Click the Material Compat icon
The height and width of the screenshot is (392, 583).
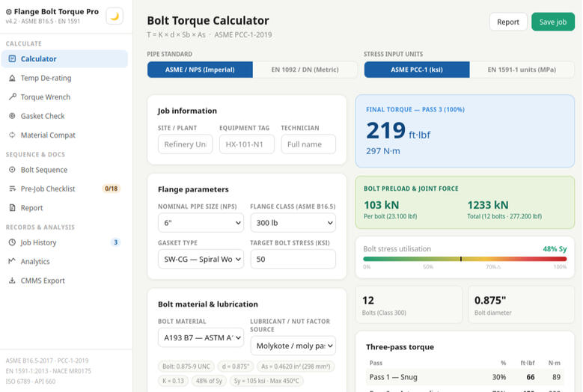click(12, 135)
